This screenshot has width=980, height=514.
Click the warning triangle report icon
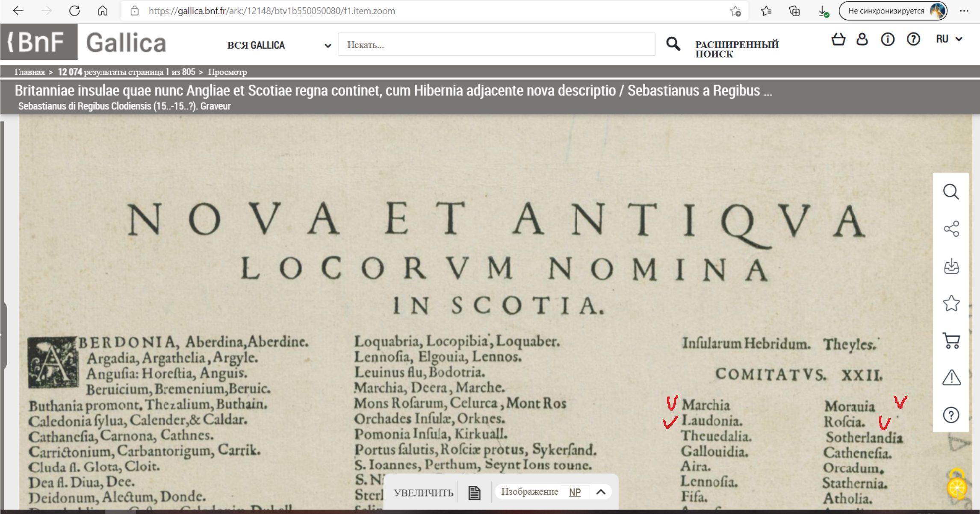[951, 378]
